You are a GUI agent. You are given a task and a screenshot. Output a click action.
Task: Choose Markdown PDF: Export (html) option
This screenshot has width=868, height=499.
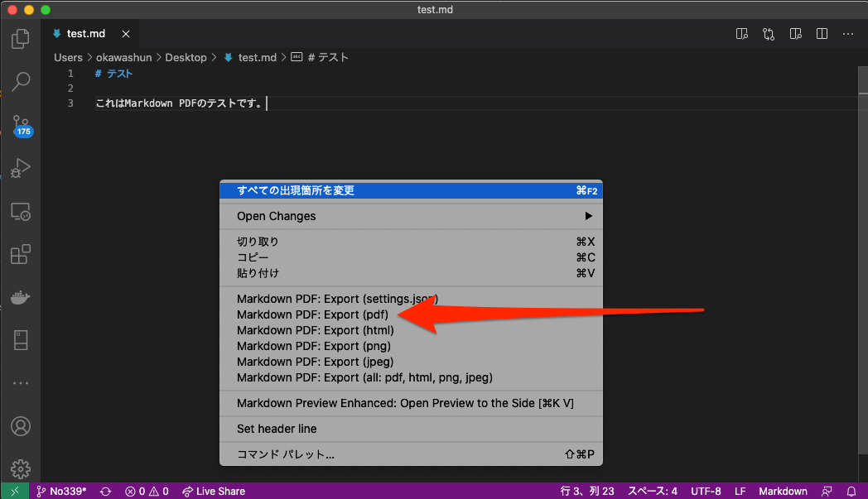[313, 330]
